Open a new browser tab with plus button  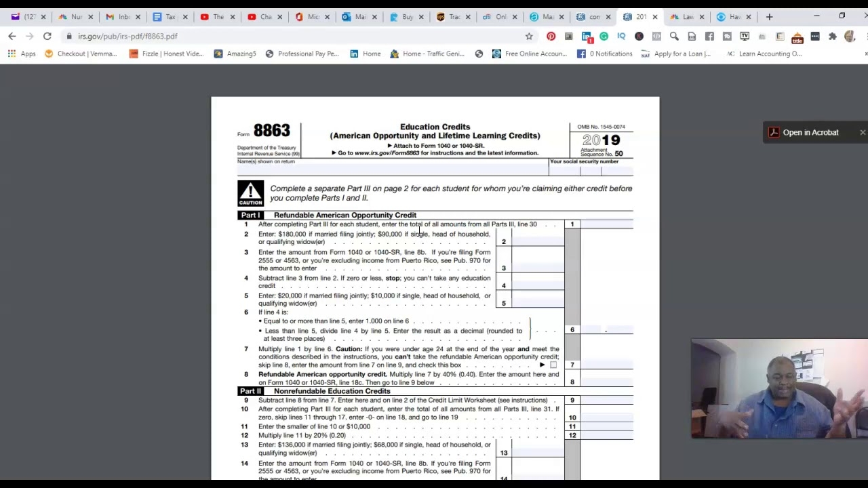(x=769, y=16)
